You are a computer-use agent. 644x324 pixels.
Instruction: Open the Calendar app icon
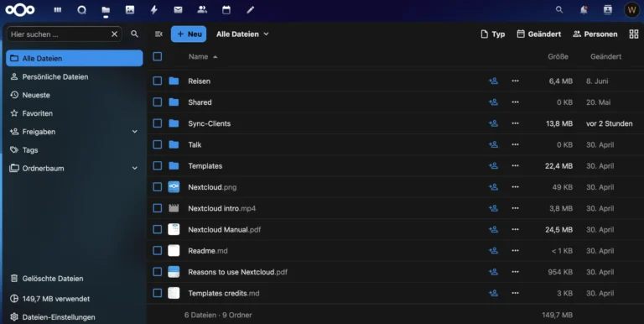[226, 10]
